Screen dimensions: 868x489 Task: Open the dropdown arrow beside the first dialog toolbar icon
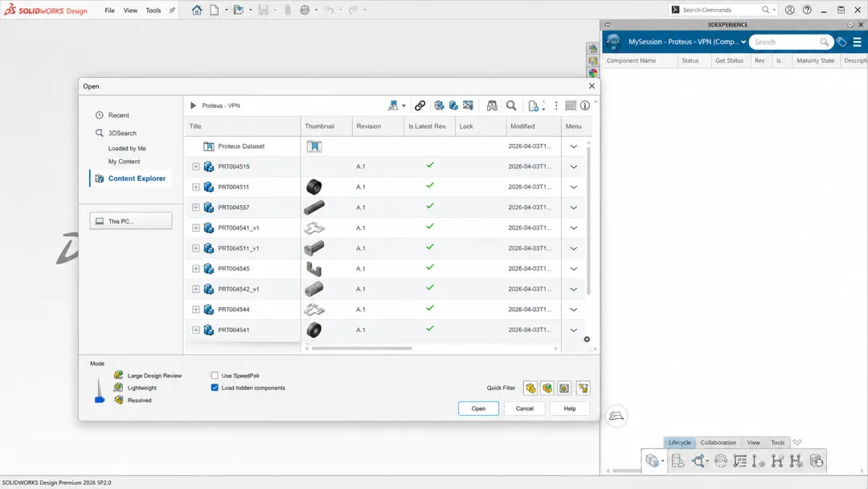pyautogui.click(x=403, y=106)
